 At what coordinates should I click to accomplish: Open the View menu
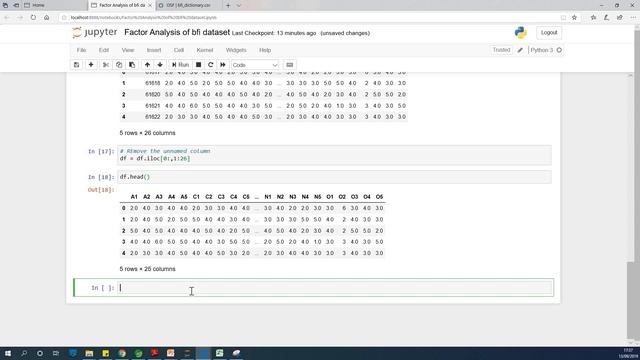pos(128,50)
